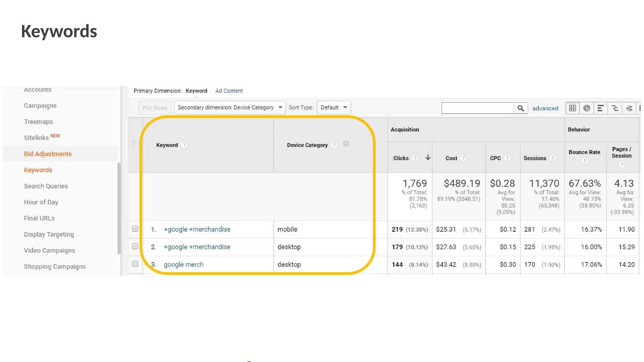Switch to Performance bar view icon
The width and height of the screenshot is (644, 362).
coord(600,108)
